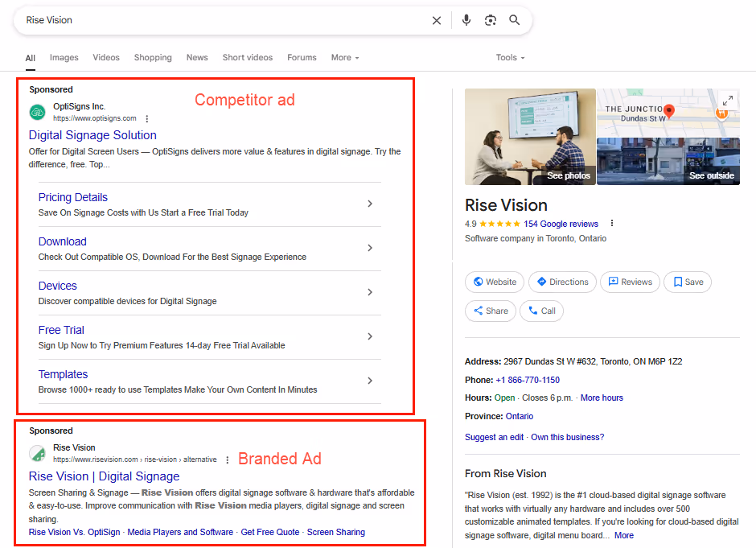This screenshot has width=756, height=548.
Task: Click the Suggest an edit link
Action: [494, 436]
